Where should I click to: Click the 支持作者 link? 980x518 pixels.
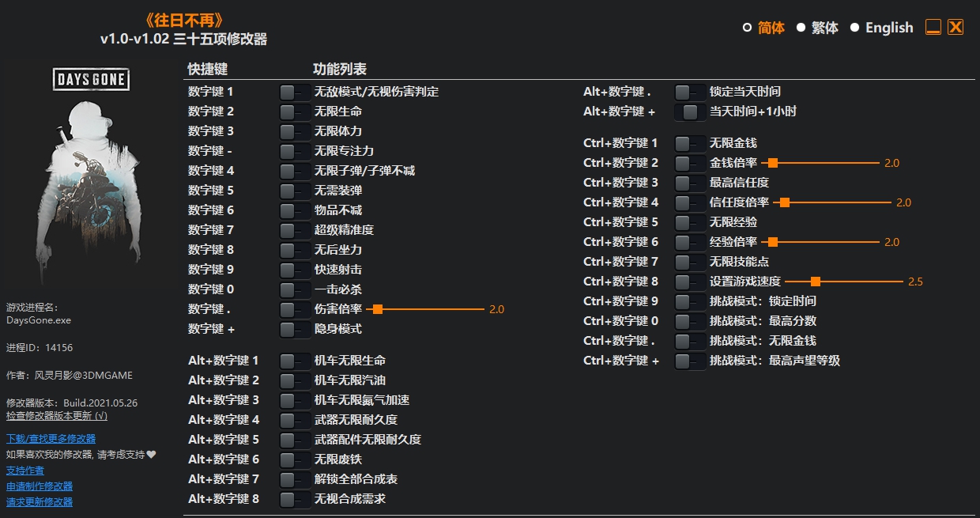pyautogui.click(x=26, y=469)
